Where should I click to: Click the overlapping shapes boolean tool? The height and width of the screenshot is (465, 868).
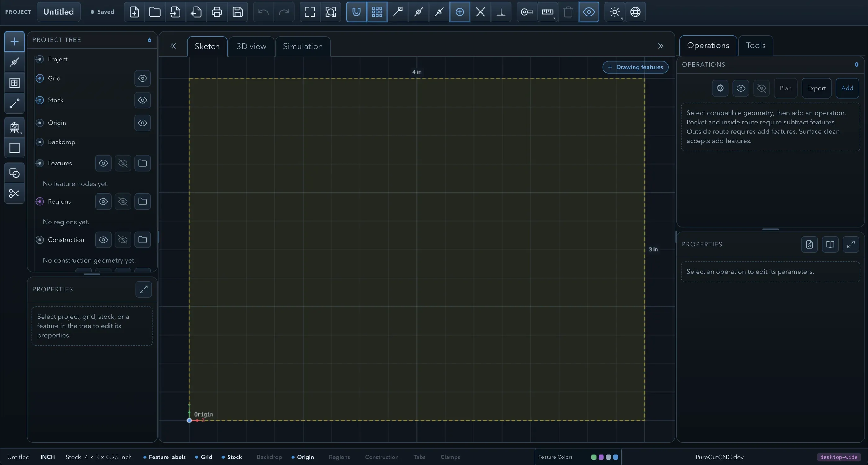[14, 173]
